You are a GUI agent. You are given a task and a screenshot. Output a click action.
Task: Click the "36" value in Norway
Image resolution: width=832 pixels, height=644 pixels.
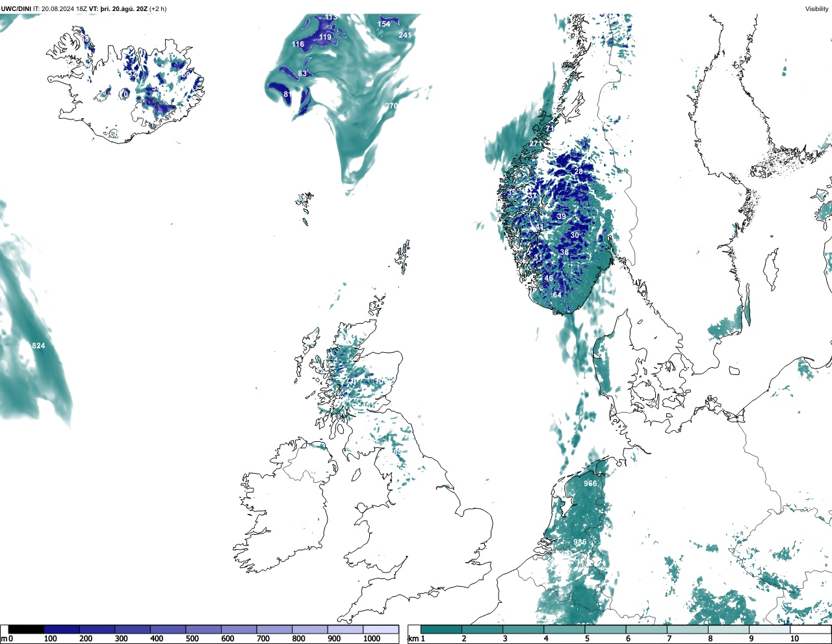(564, 252)
